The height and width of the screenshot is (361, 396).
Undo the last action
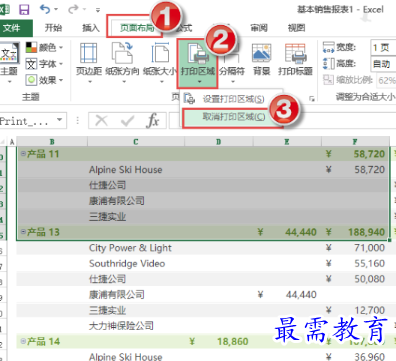(45, 9)
